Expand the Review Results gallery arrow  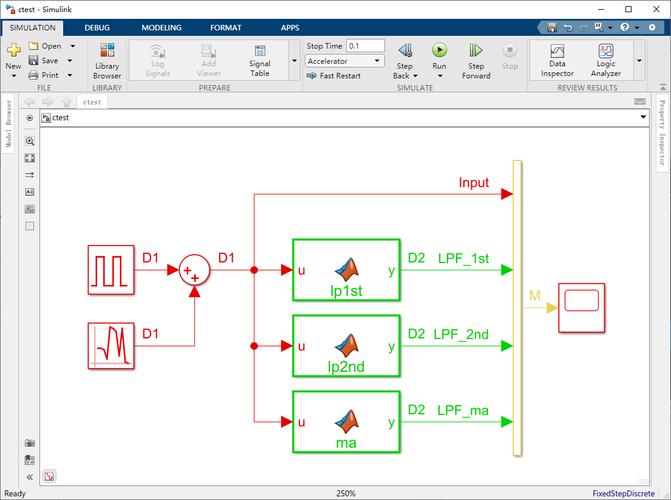[x=639, y=60]
